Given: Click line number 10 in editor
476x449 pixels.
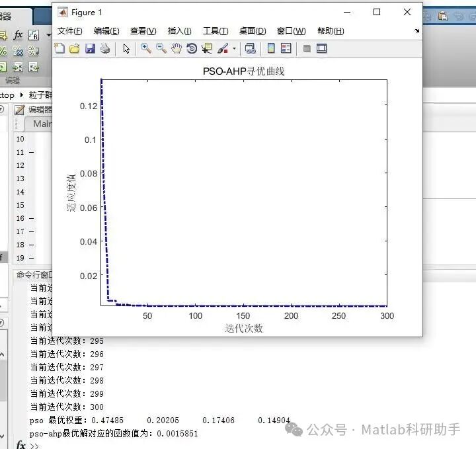Looking at the screenshot, I should (20, 139).
